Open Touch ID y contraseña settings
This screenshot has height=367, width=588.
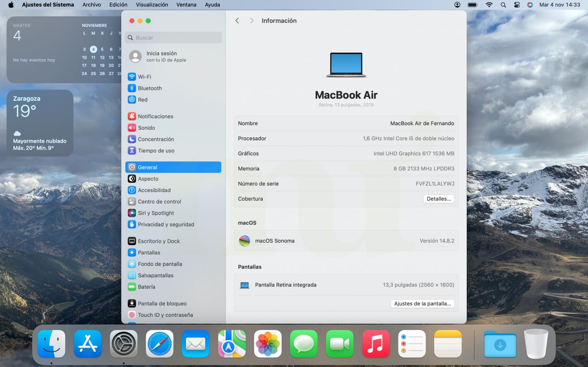point(165,315)
